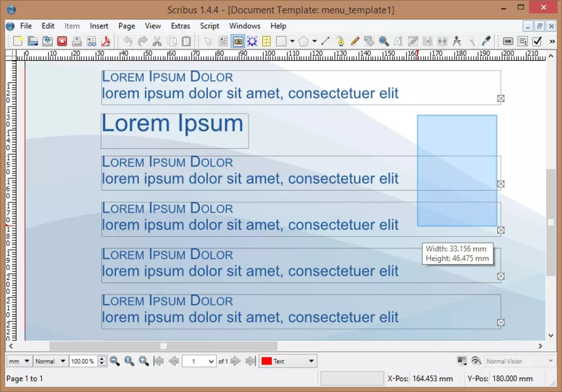Zoom out with magnifier minus icon
The height and width of the screenshot is (392, 562).
tap(115, 361)
